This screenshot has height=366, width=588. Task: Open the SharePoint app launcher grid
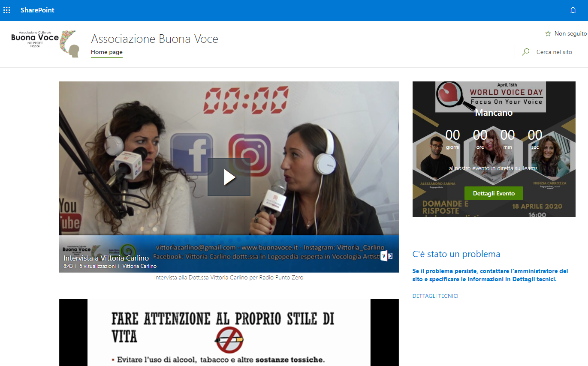(7, 10)
